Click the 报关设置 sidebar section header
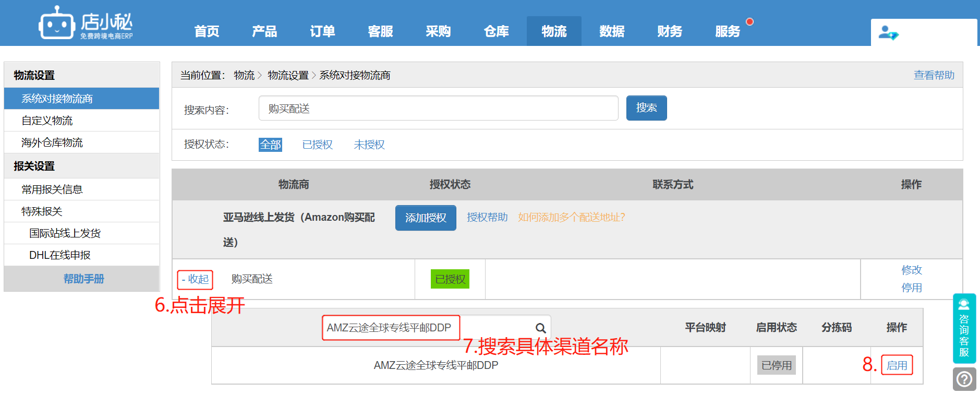Image resolution: width=980 pixels, height=394 pixels. point(81,166)
